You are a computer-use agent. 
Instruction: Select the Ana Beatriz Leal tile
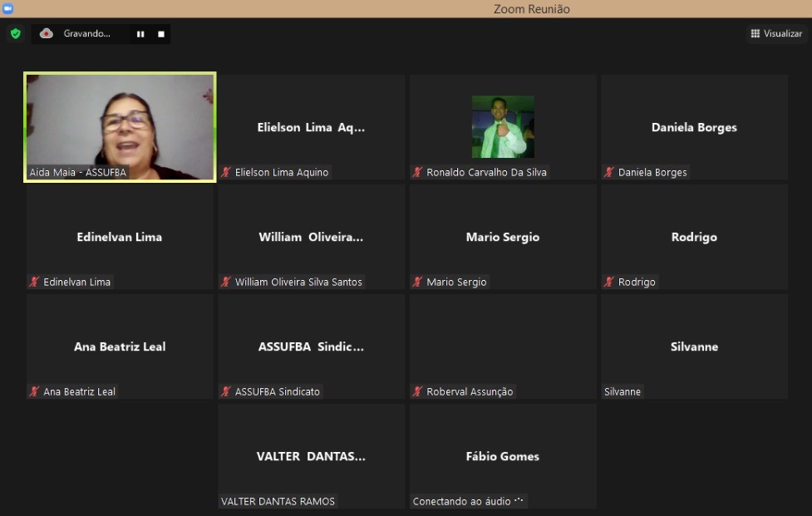(120, 346)
